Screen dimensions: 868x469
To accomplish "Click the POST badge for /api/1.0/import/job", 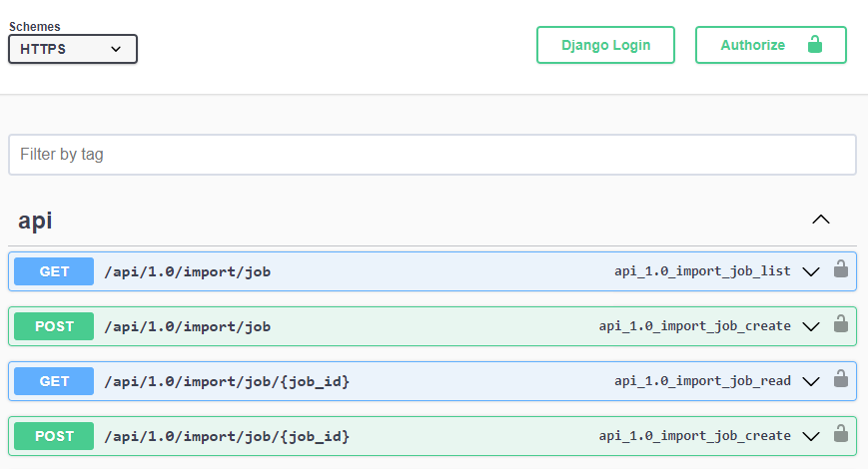I will [x=54, y=326].
